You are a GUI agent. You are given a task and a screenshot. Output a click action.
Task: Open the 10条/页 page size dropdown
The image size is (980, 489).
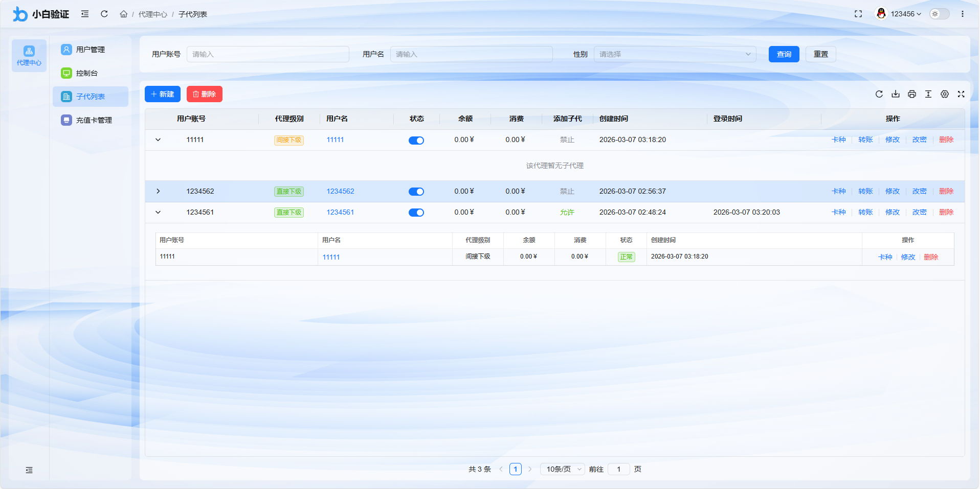pos(562,469)
